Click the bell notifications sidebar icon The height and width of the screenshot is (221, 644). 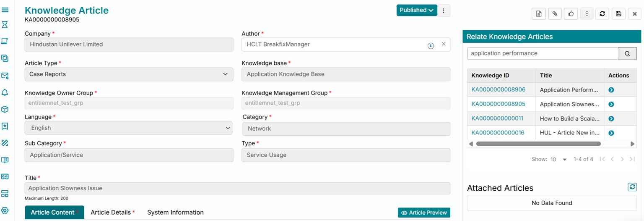5,92
